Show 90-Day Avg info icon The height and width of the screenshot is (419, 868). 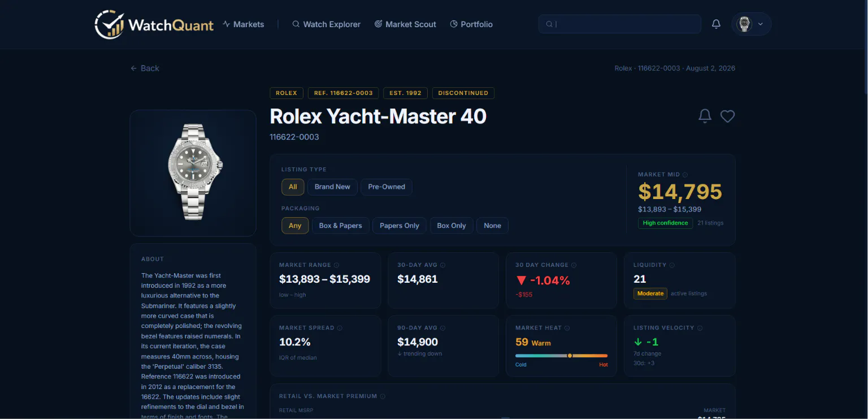click(x=444, y=328)
